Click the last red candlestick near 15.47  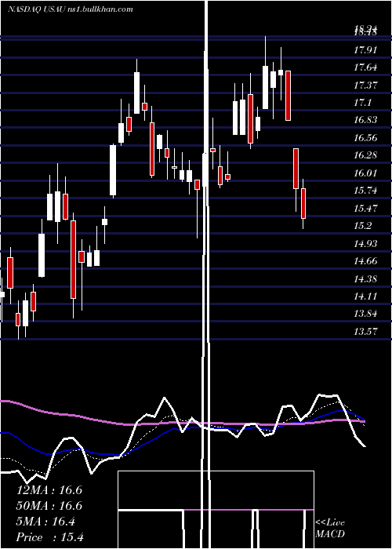[303, 203]
